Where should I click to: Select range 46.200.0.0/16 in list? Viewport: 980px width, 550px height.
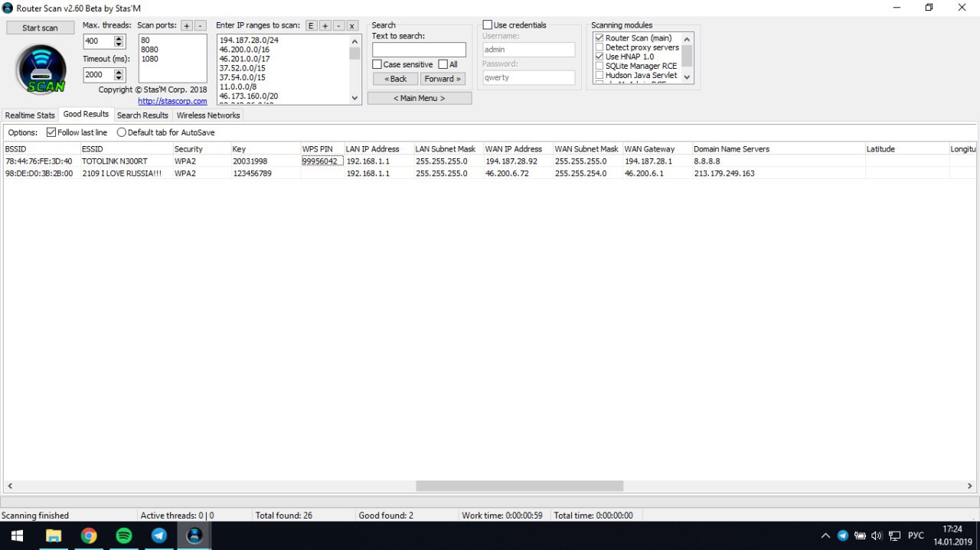pos(244,49)
